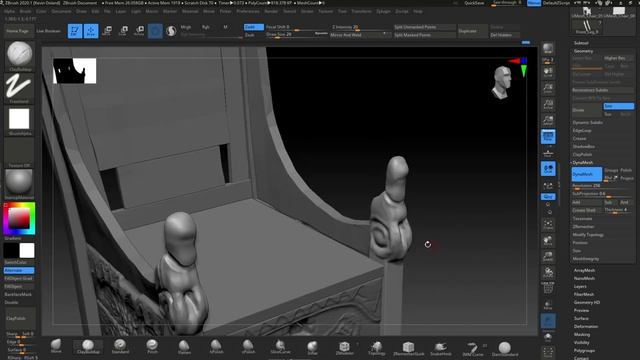The width and height of the screenshot is (640, 360).
Task: Select the Move brush in bottom shelf
Action: click(x=56, y=346)
